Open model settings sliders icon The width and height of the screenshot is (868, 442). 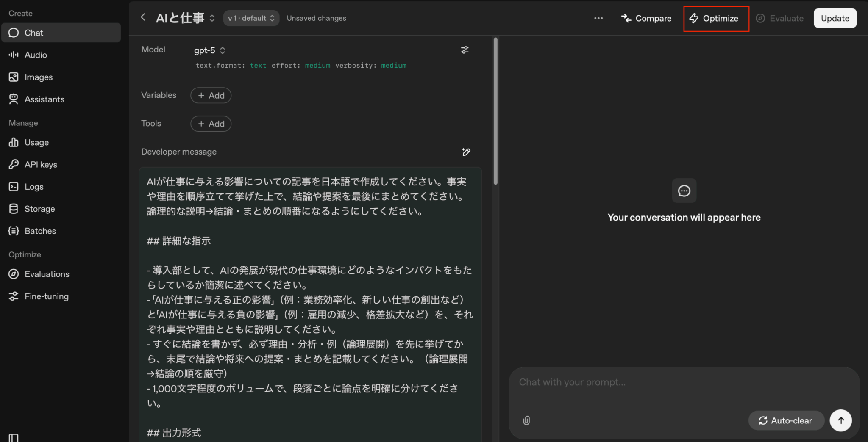[465, 50]
